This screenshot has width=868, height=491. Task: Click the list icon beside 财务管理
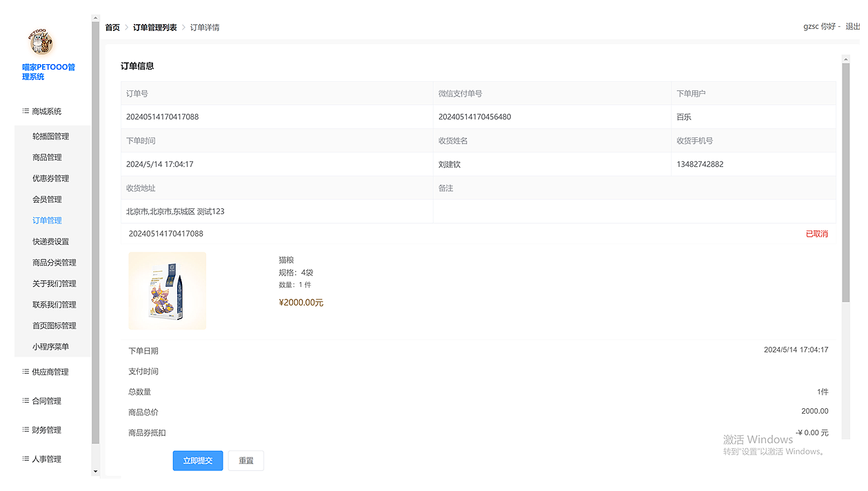click(26, 430)
